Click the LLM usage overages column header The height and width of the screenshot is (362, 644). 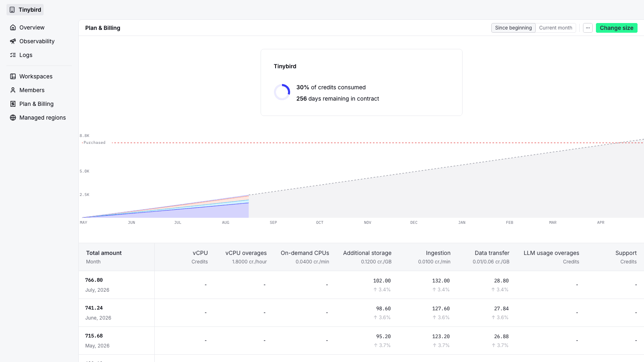coord(551,253)
